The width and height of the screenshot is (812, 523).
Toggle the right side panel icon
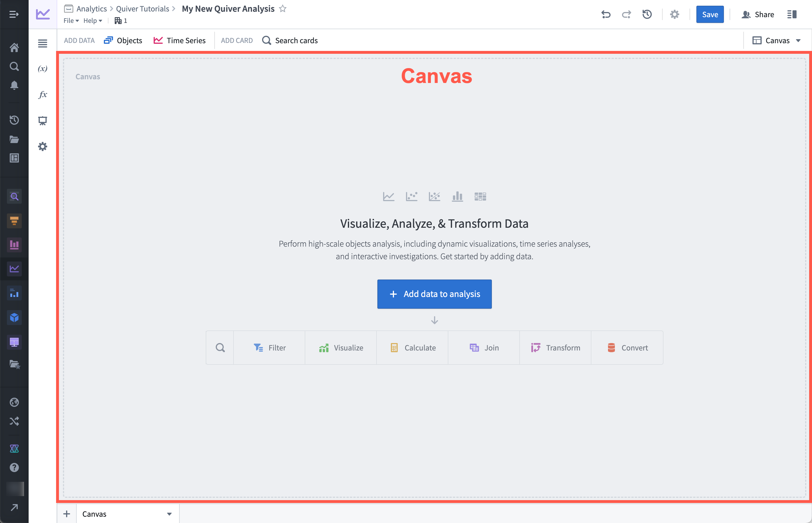pos(792,14)
